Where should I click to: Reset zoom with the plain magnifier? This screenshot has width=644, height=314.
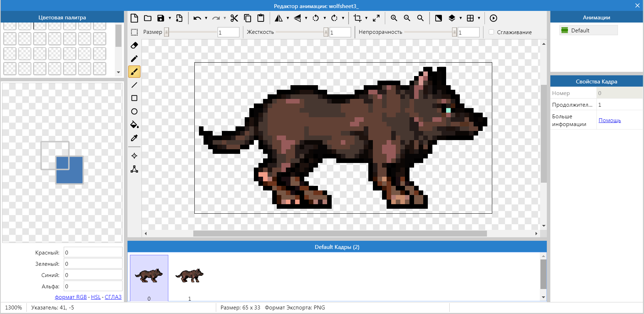click(x=420, y=18)
